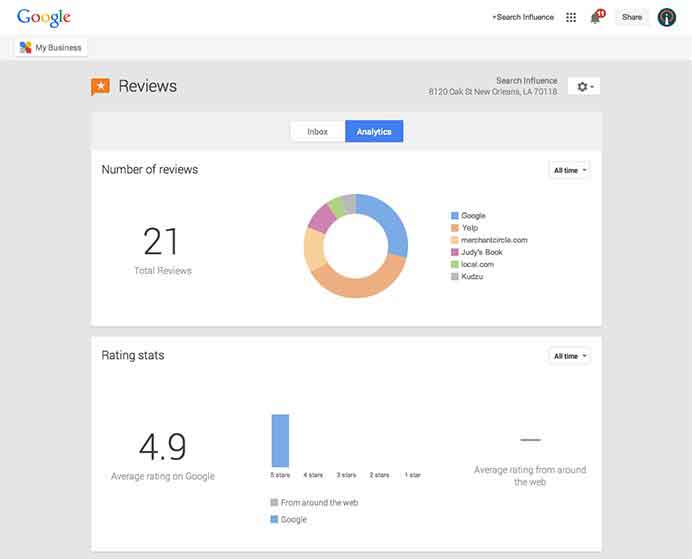Open the Search Influence account dropdown

click(523, 17)
